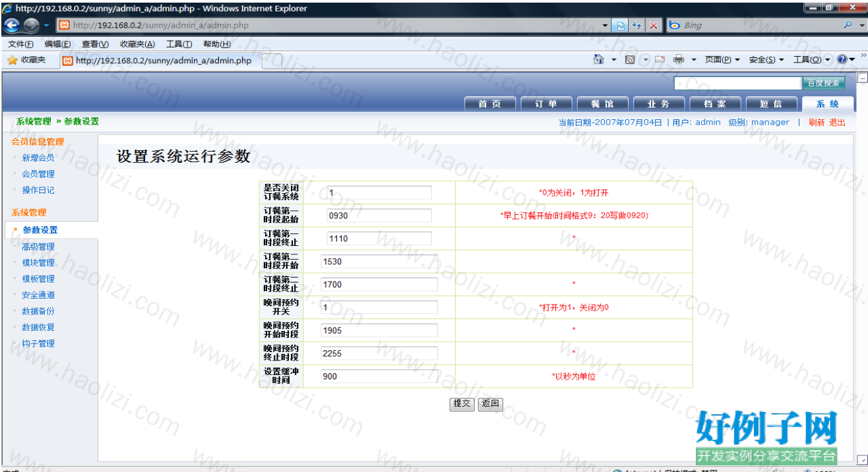Click the blue Help question mark icon
The height and width of the screenshot is (472, 868).
[x=842, y=59]
